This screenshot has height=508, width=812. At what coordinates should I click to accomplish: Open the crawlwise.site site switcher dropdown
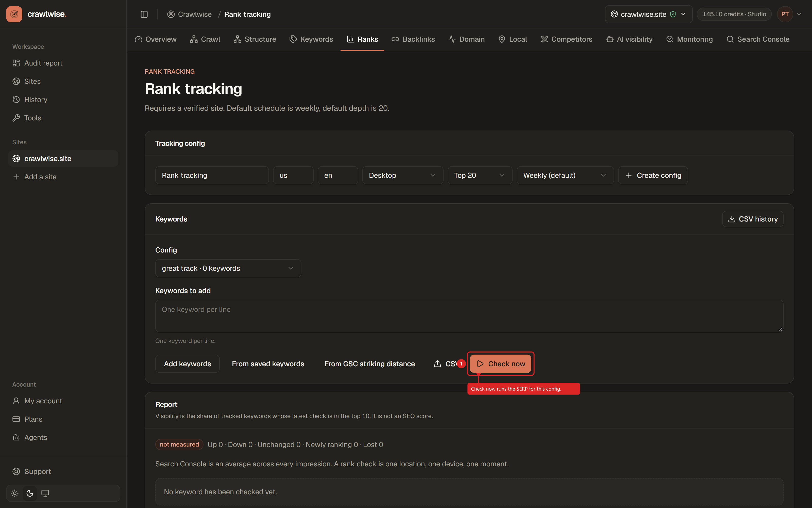(x=648, y=14)
